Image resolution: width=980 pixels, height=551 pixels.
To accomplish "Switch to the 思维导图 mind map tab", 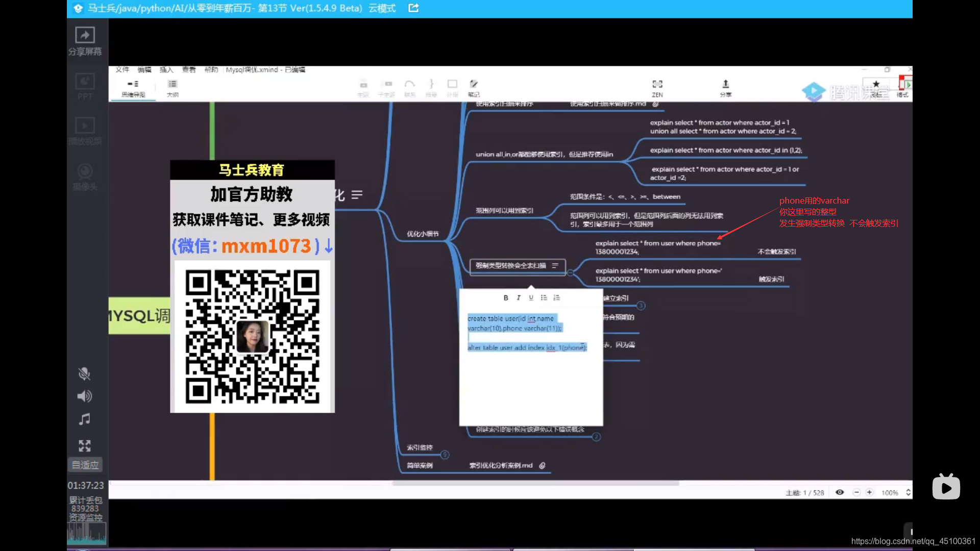I will pyautogui.click(x=133, y=89).
